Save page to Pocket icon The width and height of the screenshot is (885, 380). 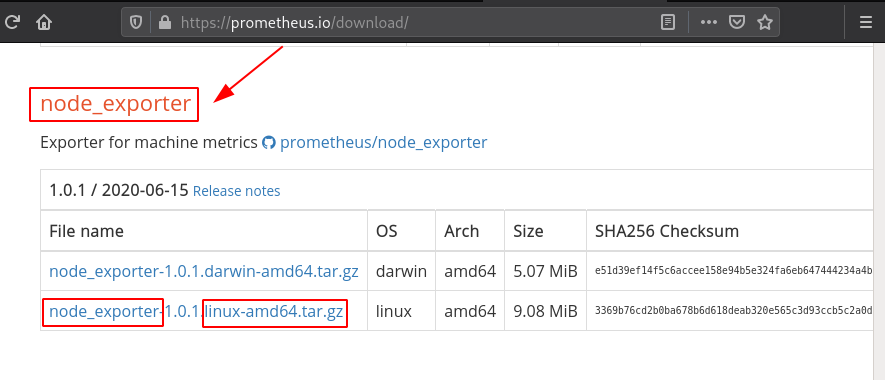click(736, 22)
